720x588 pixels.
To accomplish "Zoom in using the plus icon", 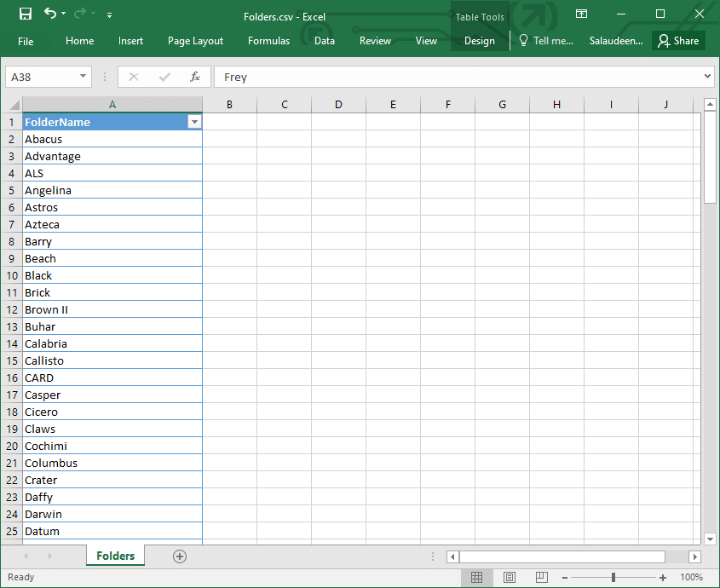I will [x=663, y=577].
